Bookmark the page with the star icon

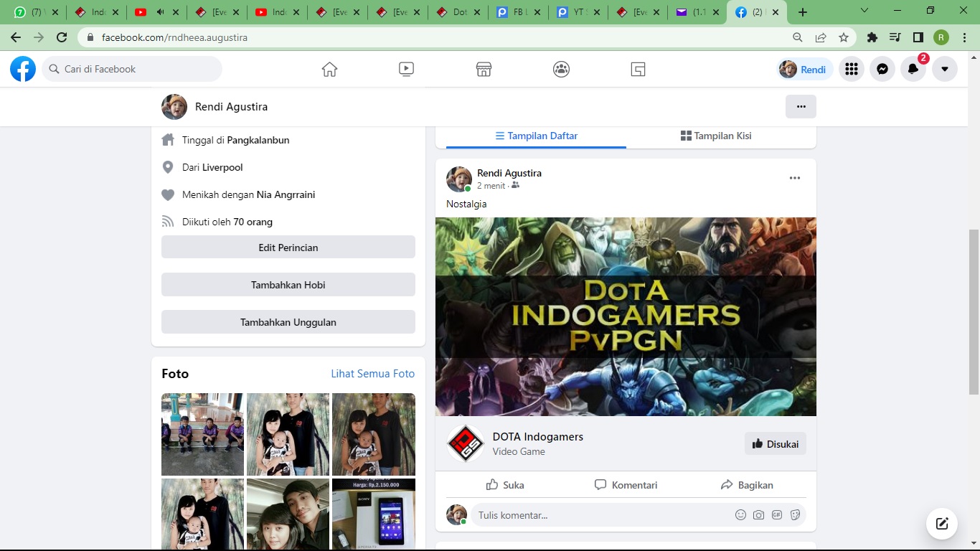click(x=844, y=37)
